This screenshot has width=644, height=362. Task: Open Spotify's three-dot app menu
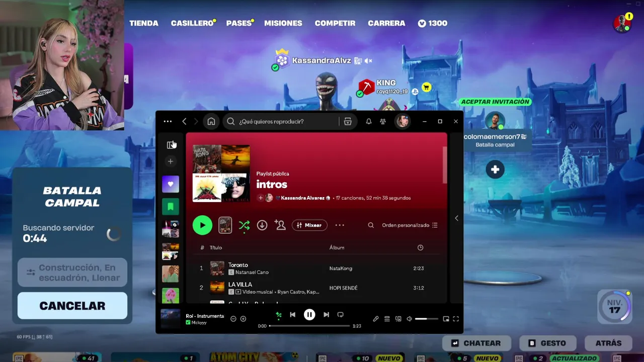click(x=168, y=122)
